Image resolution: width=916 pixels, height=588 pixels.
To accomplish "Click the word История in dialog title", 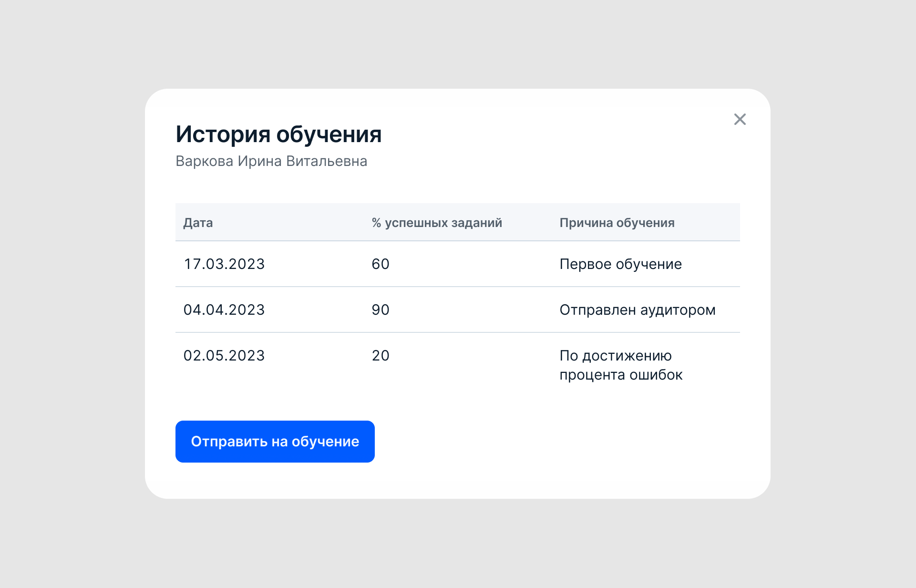I will [223, 134].
